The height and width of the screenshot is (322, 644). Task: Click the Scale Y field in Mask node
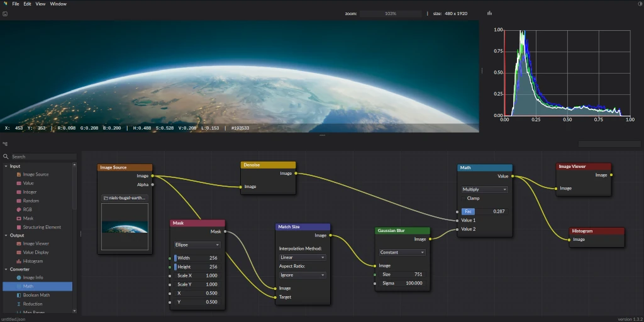pyautogui.click(x=197, y=285)
